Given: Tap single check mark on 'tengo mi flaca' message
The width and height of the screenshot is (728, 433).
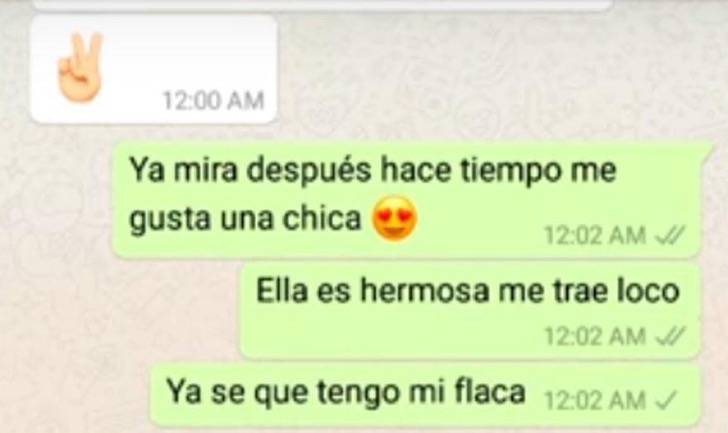Looking at the screenshot, I should (666, 400).
